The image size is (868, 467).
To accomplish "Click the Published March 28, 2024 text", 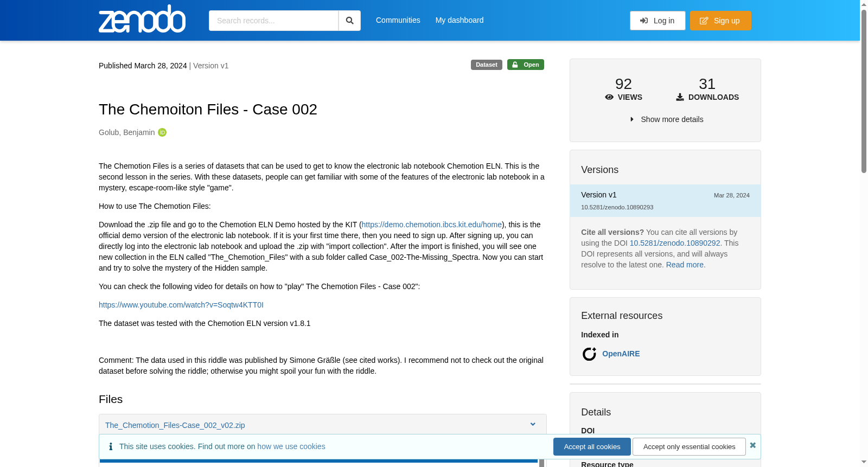I will tap(143, 66).
